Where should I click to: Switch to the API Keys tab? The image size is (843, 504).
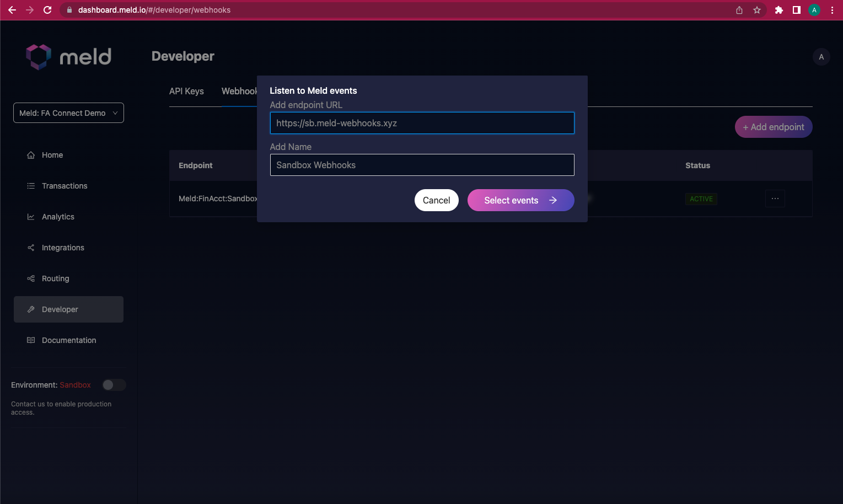tap(186, 91)
